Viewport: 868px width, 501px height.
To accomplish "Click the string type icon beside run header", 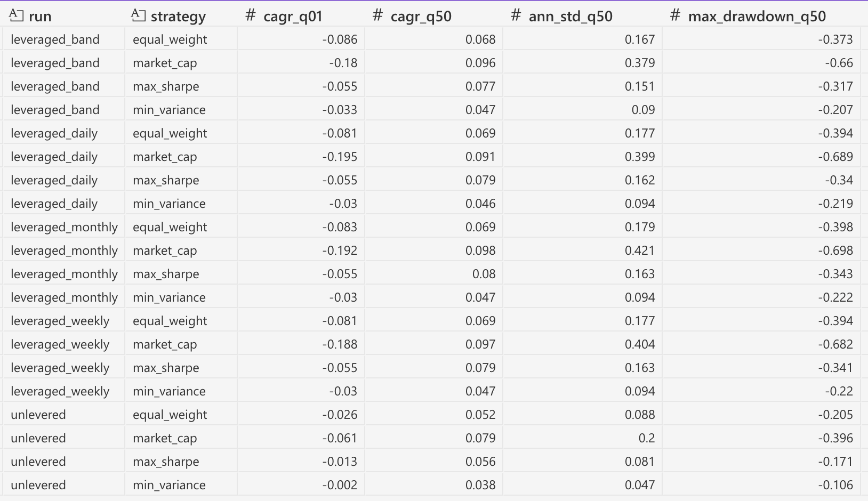I will (x=17, y=15).
